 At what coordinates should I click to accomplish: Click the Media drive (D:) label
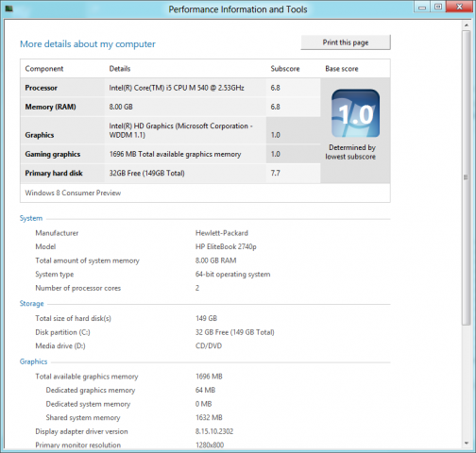pyautogui.click(x=60, y=346)
